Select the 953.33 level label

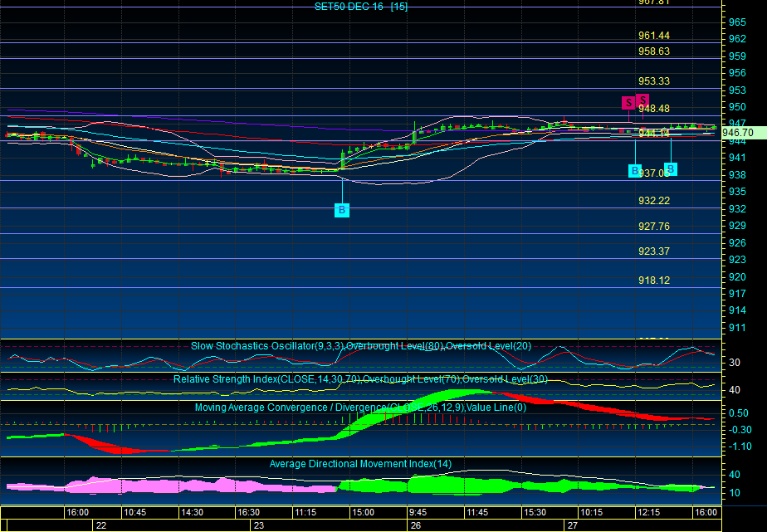pos(654,81)
